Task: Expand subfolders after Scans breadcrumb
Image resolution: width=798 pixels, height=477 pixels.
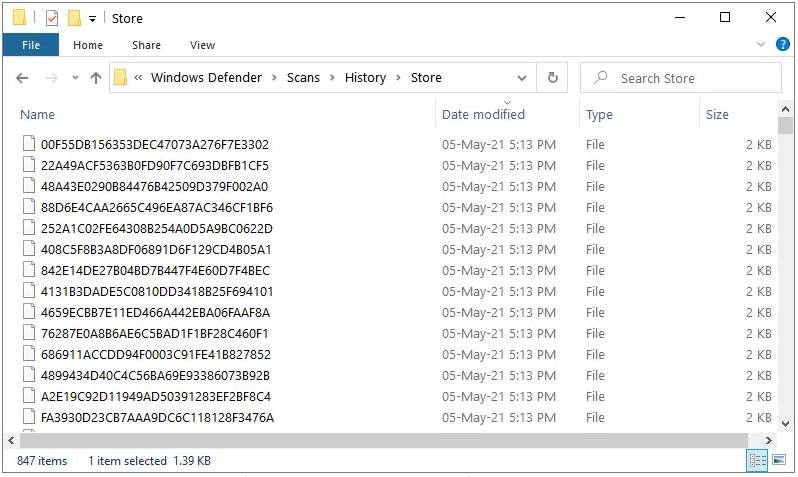Action: [x=332, y=77]
